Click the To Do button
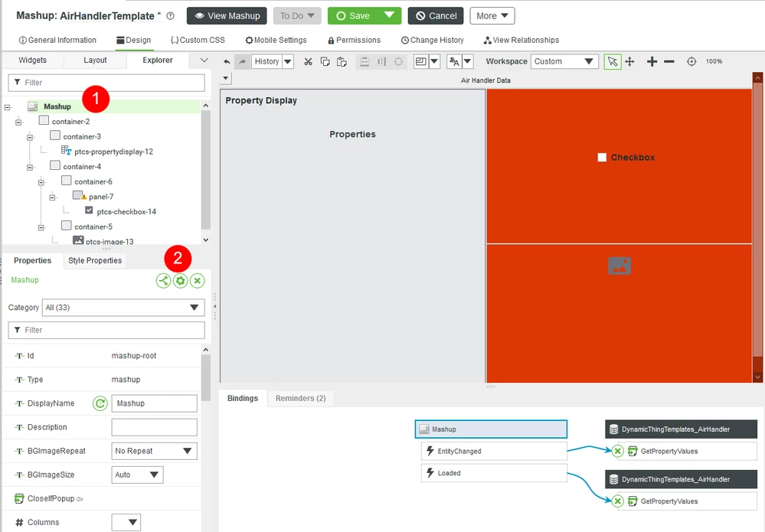 tap(297, 15)
